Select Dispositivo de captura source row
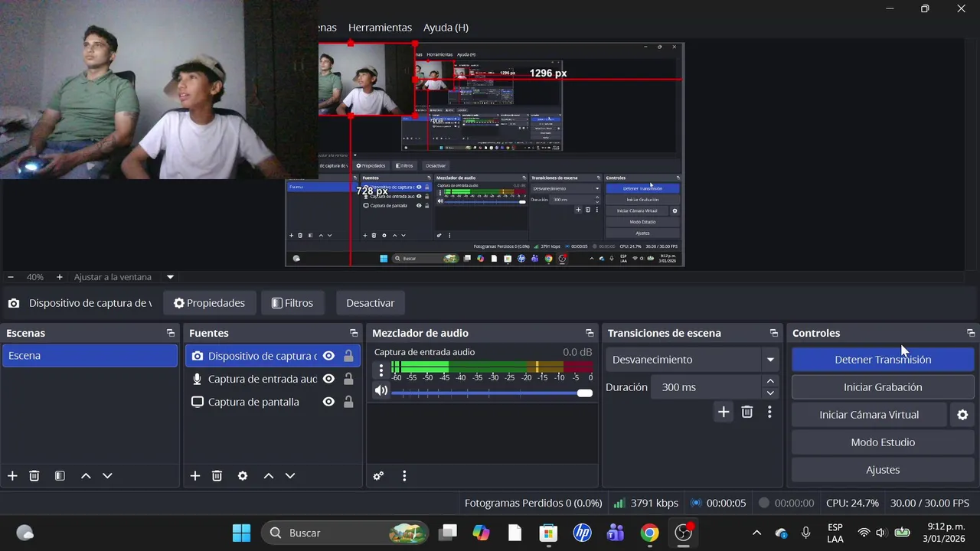Screen dimensions: 980x551 point(273,356)
